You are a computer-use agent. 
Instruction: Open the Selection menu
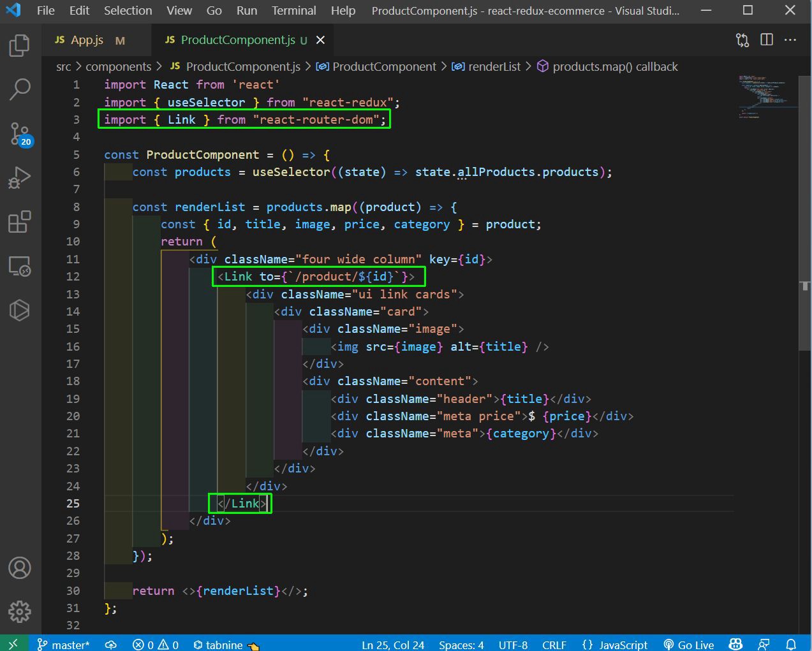click(128, 11)
